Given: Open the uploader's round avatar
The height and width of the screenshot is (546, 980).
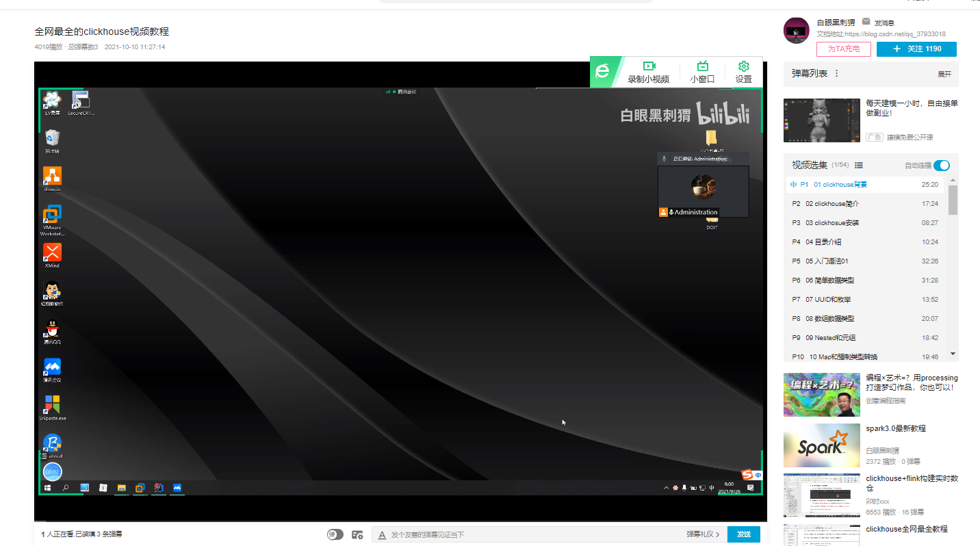Looking at the screenshot, I should click(x=797, y=31).
